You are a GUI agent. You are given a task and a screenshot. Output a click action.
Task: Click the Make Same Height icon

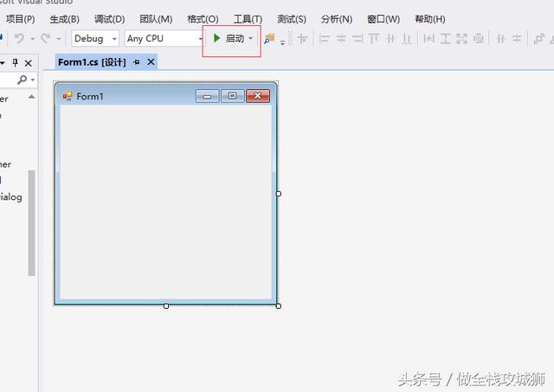click(446, 38)
